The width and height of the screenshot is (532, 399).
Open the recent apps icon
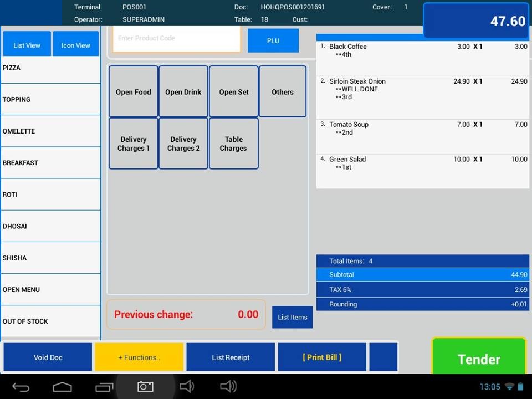(104, 386)
